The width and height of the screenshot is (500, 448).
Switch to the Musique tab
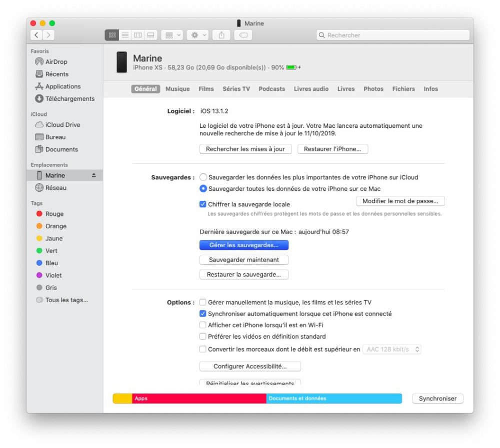pos(177,89)
